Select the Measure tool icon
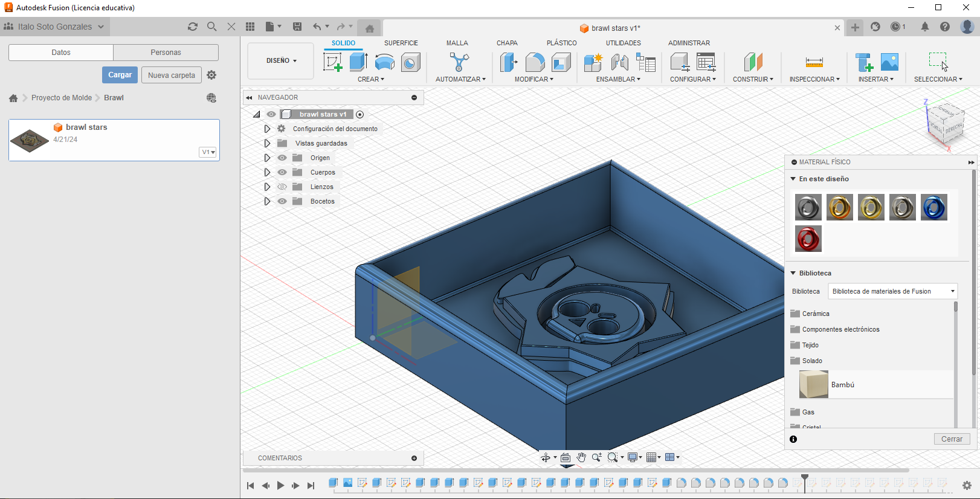The height and width of the screenshot is (499, 980). pos(814,62)
